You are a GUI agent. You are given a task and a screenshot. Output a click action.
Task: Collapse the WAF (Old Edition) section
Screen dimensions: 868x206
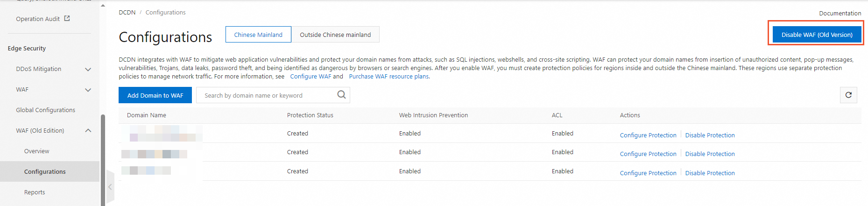pos(88,131)
